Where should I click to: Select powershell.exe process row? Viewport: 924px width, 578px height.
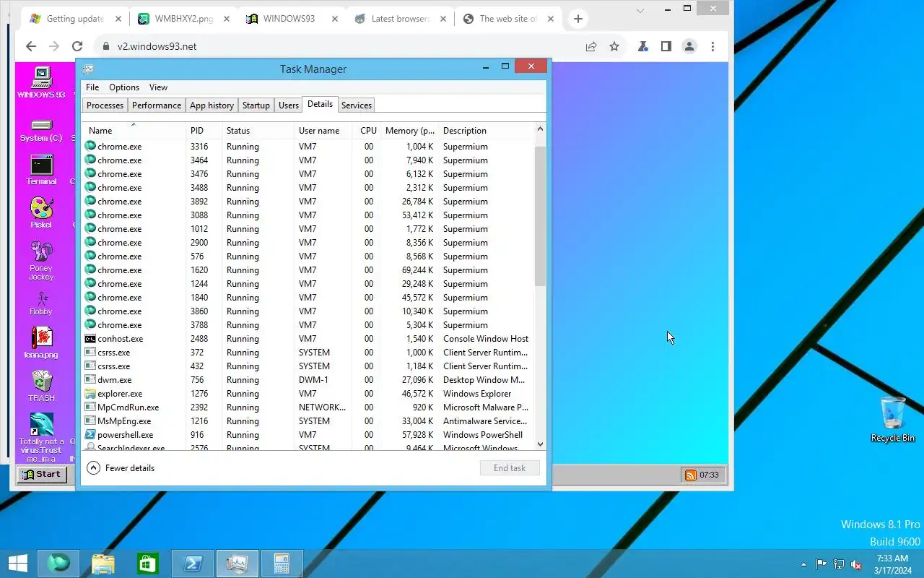tap(308, 435)
